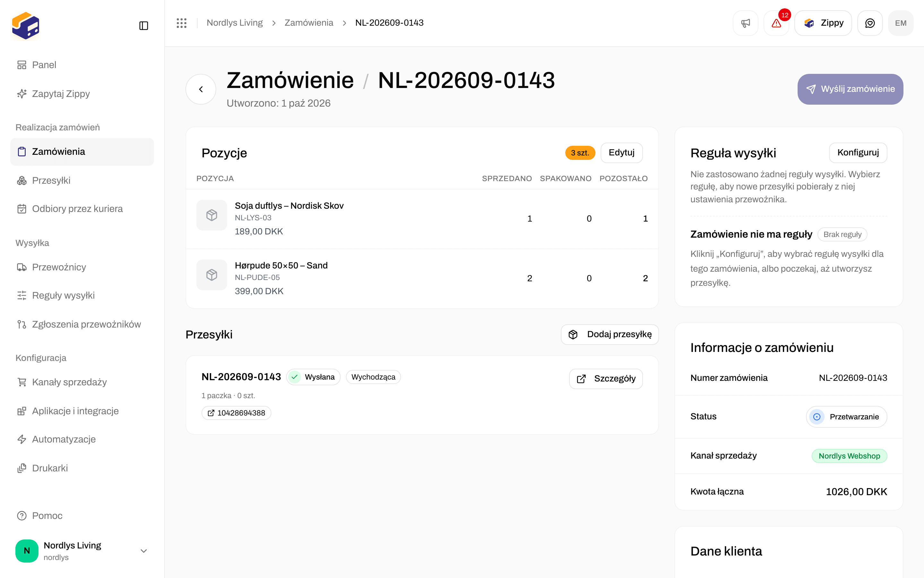Open Zapytaj Zippy in the sidebar
Screen dimensions: 924x578
82,94
